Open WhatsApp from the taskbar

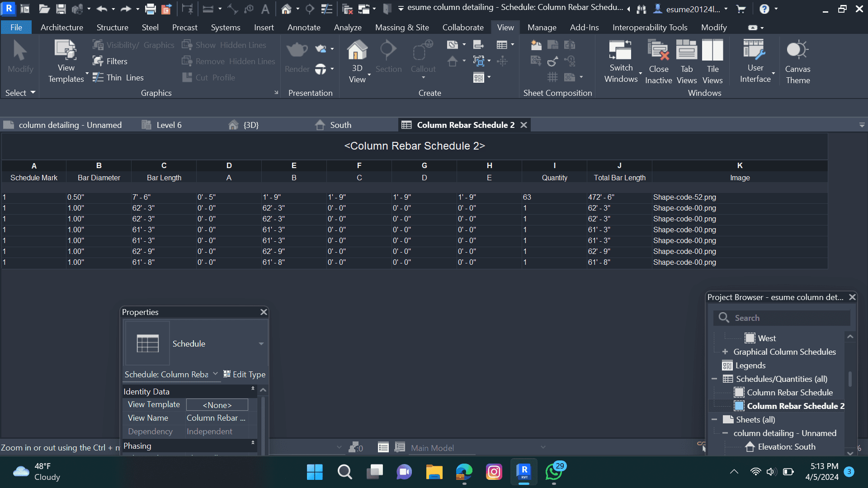pyautogui.click(x=554, y=472)
